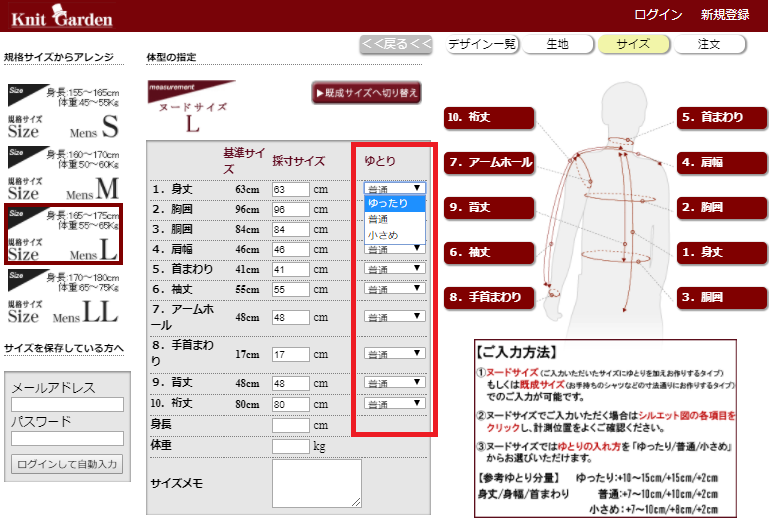Select 普通 in the open dropdown list
Image resolution: width=769 pixels, height=522 pixels.
[394, 219]
